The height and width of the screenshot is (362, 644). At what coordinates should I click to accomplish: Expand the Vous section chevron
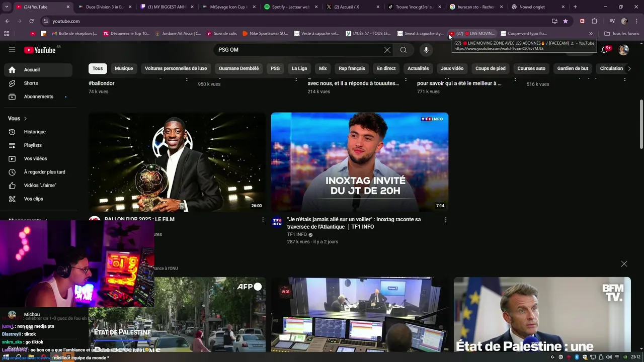[25, 119]
